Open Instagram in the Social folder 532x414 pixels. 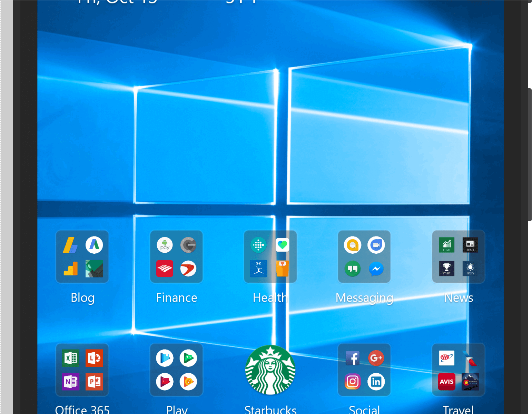353,382
